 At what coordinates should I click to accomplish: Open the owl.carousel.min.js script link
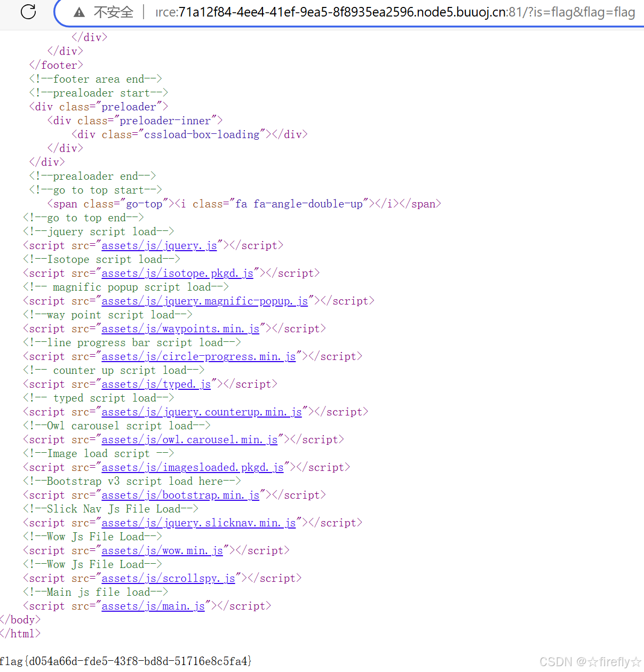click(x=189, y=439)
